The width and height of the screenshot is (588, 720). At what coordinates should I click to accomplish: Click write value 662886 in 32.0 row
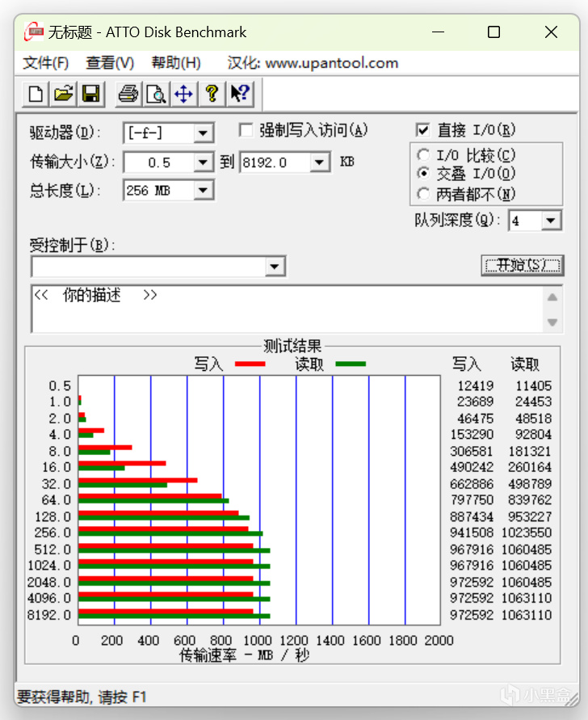[x=472, y=484]
